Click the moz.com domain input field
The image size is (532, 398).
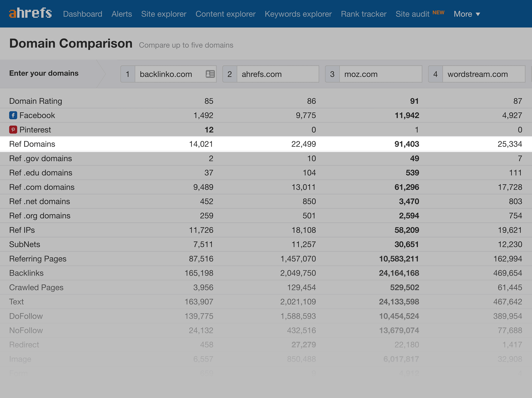(380, 74)
